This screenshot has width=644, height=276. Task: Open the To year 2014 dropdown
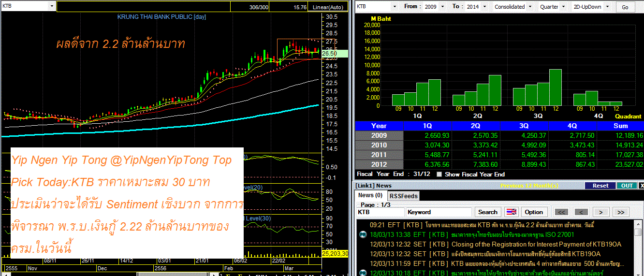[484, 7]
